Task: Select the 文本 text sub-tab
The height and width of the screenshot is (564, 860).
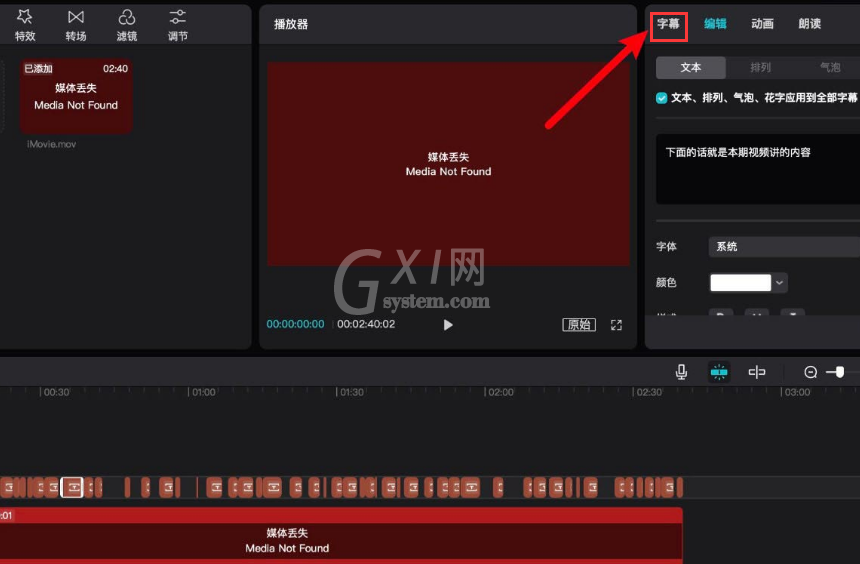Action: point(691,67)
